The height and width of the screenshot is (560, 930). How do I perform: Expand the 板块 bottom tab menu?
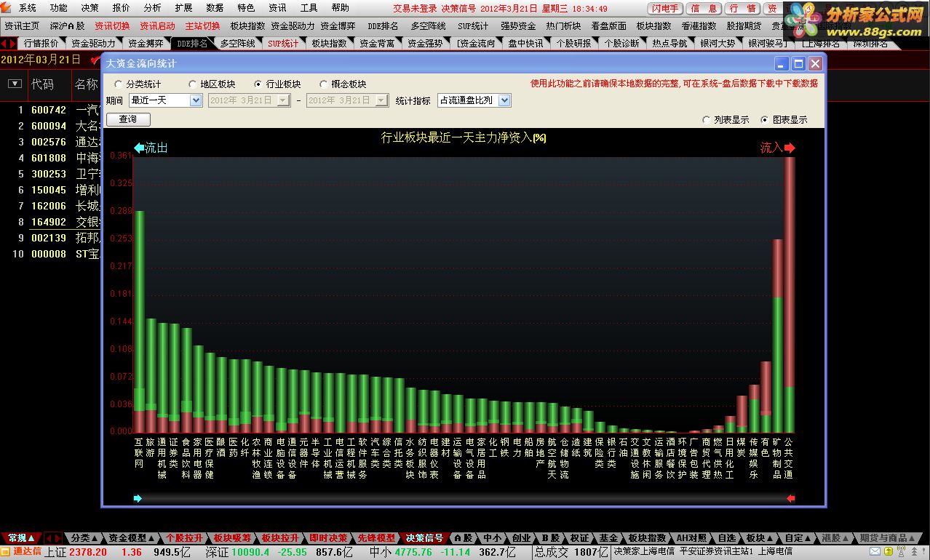(760, 538)
